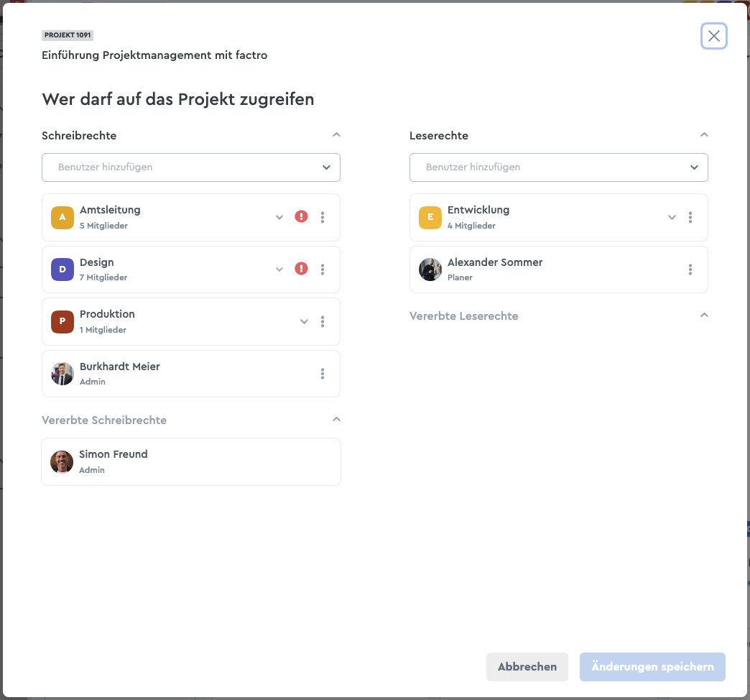Expand Design members list chevron
The image size is (750, 700).
[279, 270]
